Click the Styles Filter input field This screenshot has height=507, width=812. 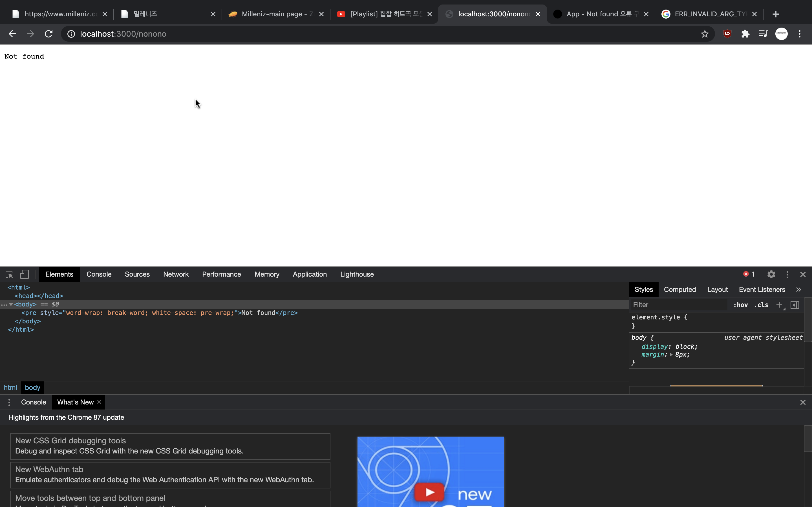678,305
